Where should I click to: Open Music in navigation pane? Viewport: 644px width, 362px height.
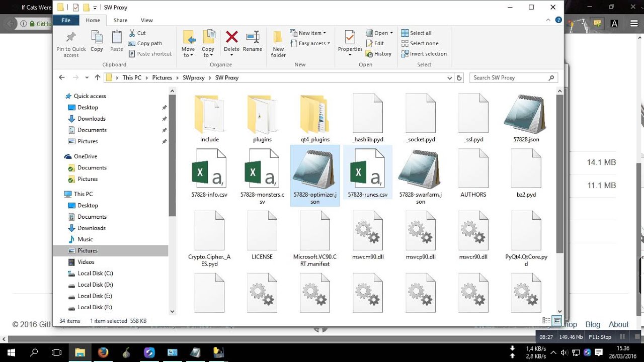pos(86,239)
